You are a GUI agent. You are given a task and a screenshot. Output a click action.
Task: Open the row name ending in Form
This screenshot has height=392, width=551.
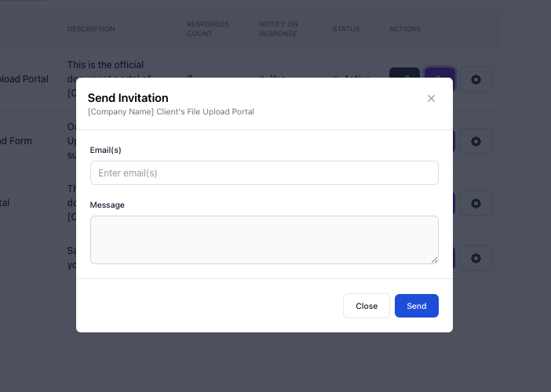point(16,141)
